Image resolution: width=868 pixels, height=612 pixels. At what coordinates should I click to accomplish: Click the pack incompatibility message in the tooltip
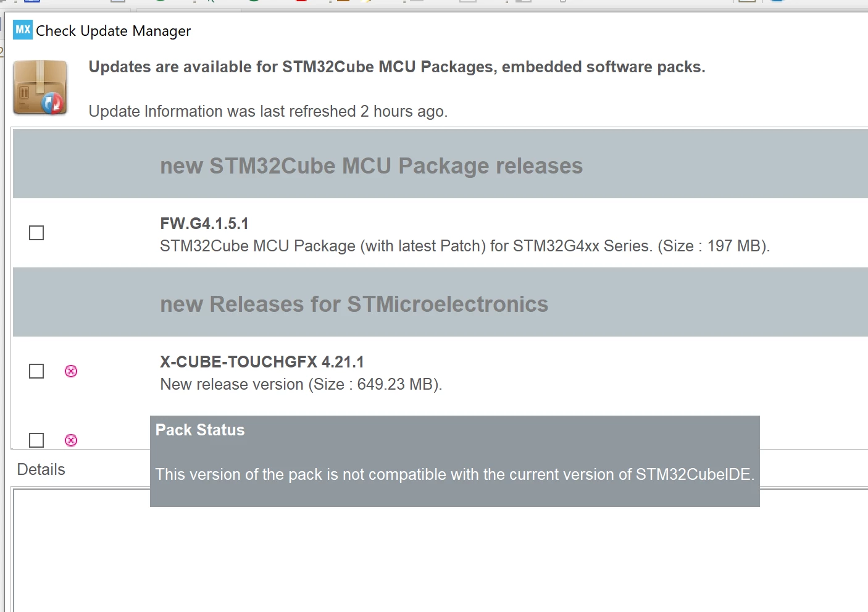pos(455,474)
